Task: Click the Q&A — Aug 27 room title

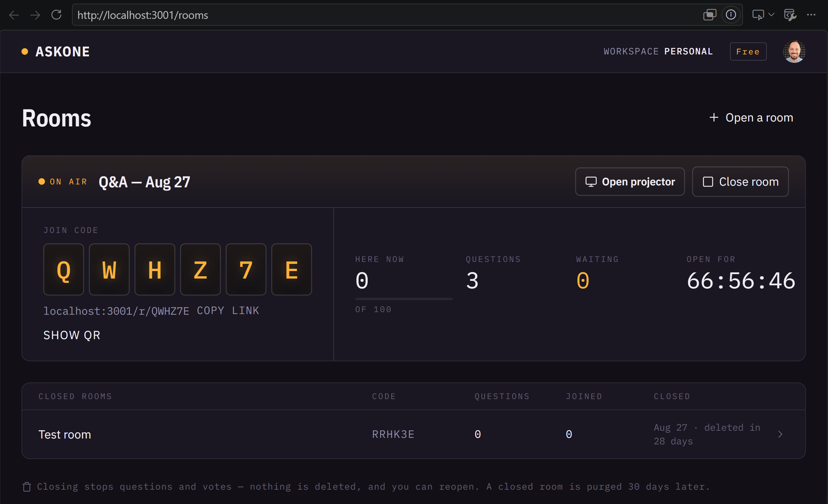Action: tap(145, 182)
